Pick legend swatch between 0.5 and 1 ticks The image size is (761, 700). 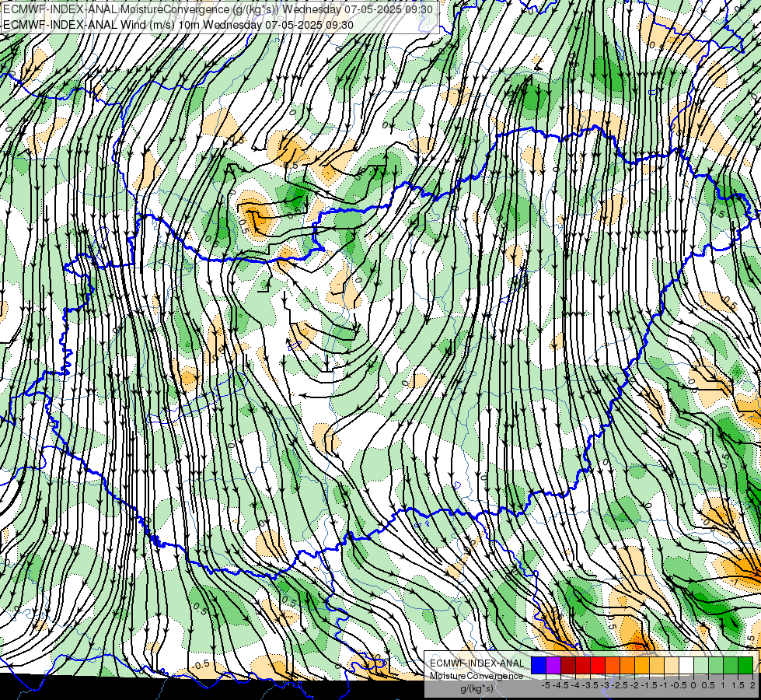pos(716,665)
